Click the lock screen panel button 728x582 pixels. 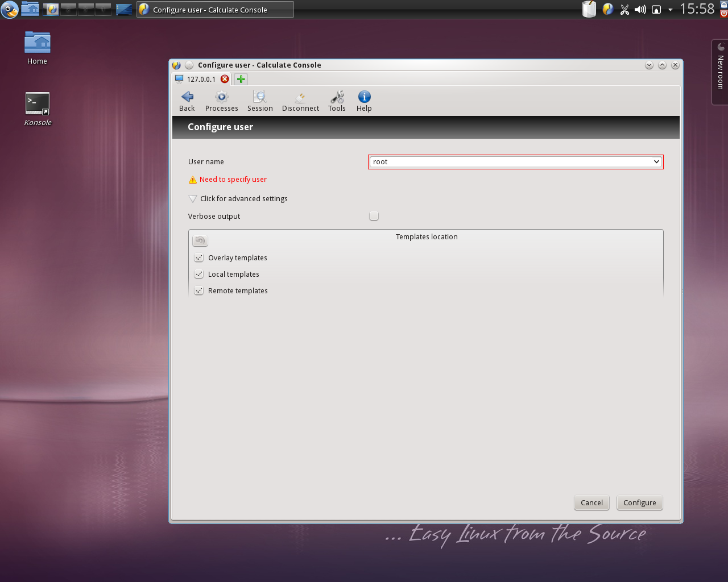pyautogui.click(x=724, y=5)
